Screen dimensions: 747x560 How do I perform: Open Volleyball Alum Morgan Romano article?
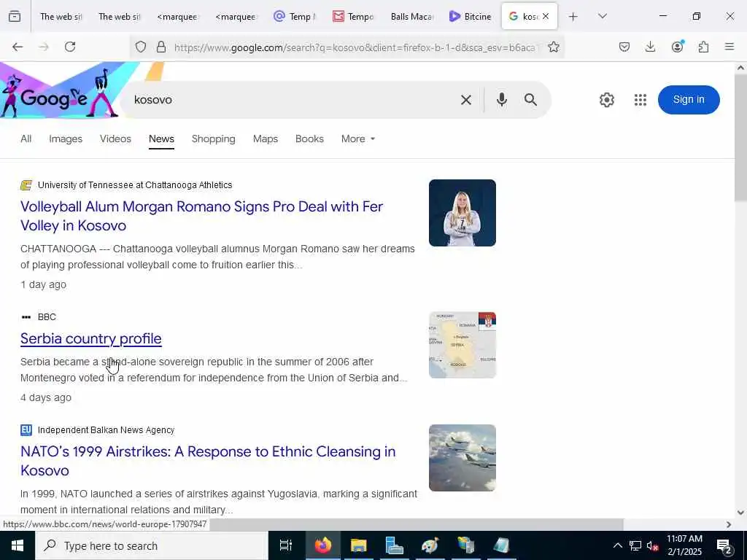[x=201, y=216]
